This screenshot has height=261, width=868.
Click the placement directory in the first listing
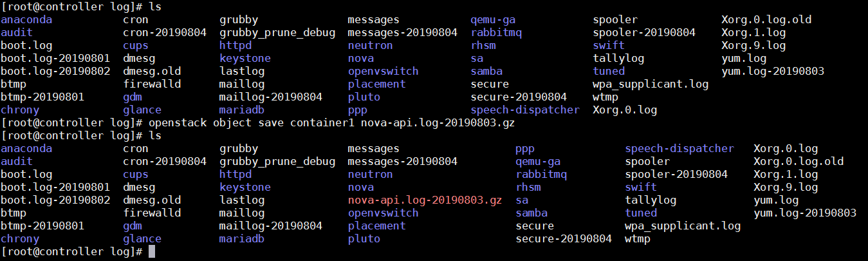pyautogui.click(x=377, y=84)
